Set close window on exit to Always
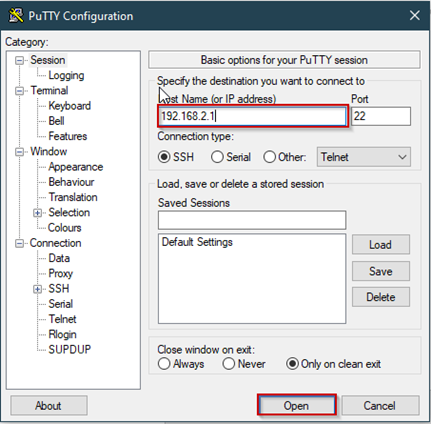This screenshot has width=431, height=424. pos(164,364)
